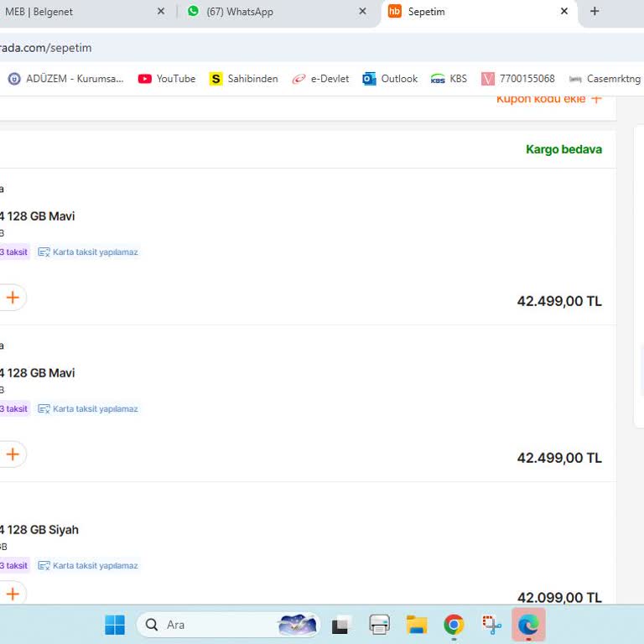This screenshot has width=644, height=644.
Task: Click the 128 GB Siyah product title
Action: [x=39, y=530]
